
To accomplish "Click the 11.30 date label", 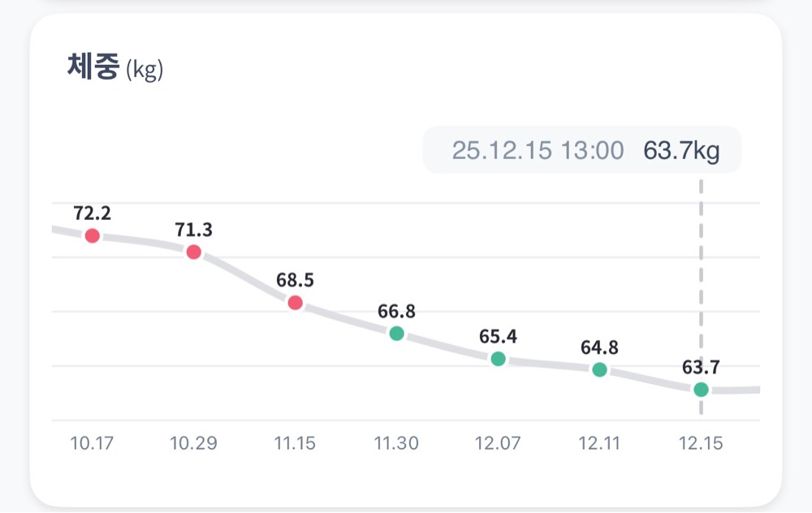I will (x=396, y=444).
